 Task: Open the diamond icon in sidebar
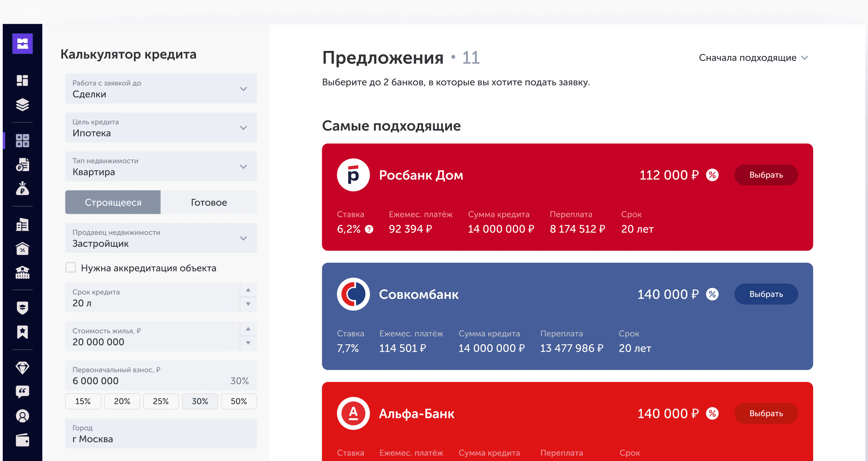[x=22, y=368]
